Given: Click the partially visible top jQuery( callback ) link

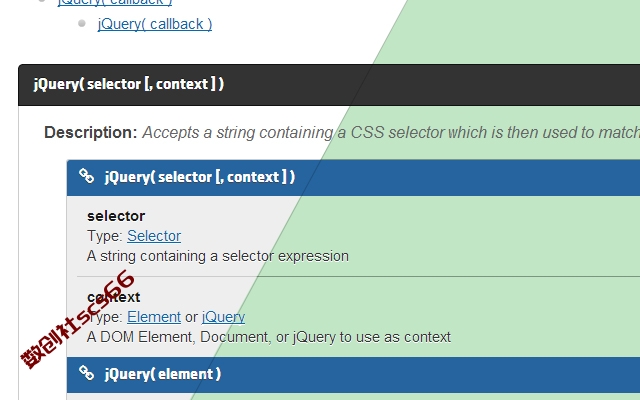Looking at the screenshot, I should [x=115, y=2].
